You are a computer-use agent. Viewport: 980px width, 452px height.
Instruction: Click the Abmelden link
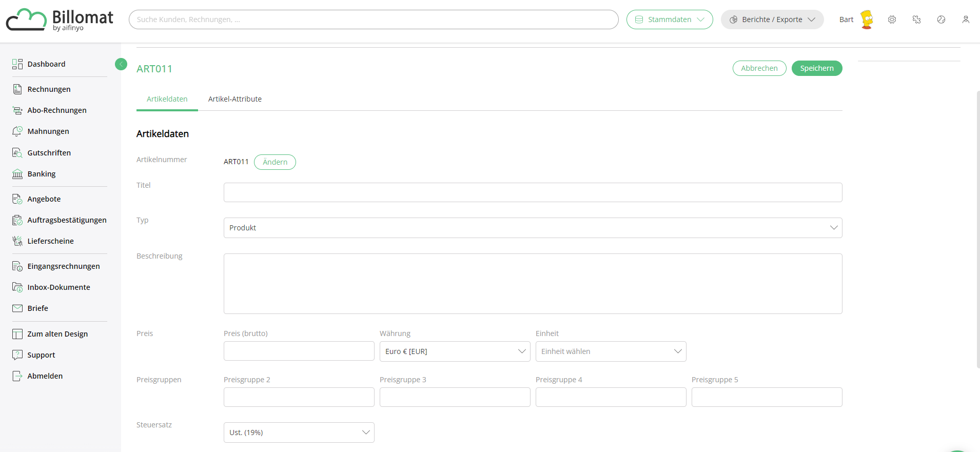point(45,376)
